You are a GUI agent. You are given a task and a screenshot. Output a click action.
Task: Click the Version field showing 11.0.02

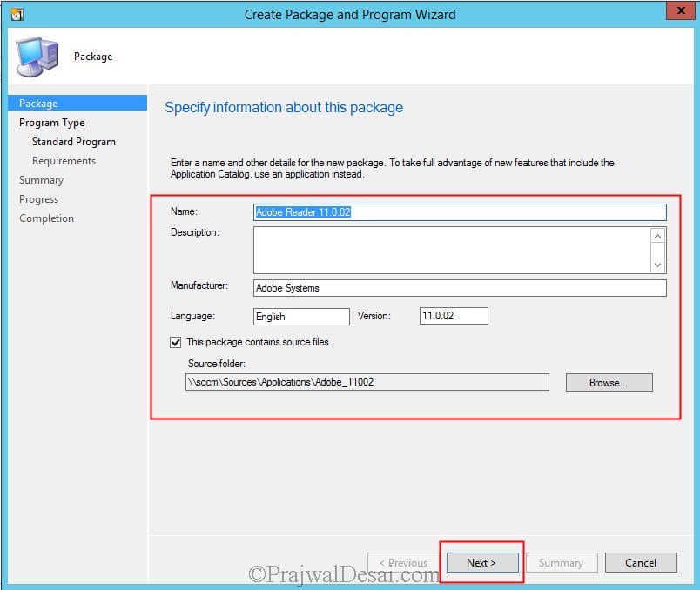pyautogui.click(x=454, y=316)
